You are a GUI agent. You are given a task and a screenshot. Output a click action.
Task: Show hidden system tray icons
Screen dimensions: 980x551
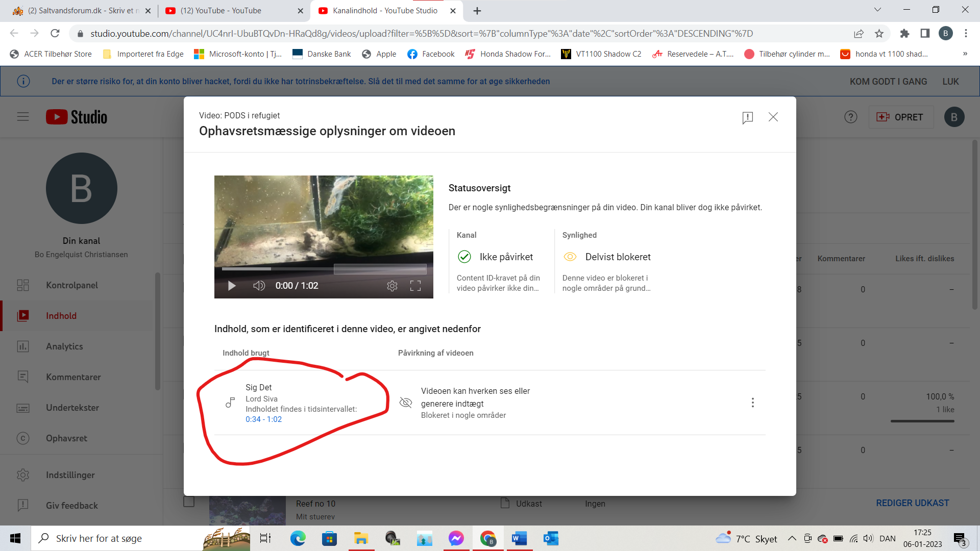pos(792,539)
